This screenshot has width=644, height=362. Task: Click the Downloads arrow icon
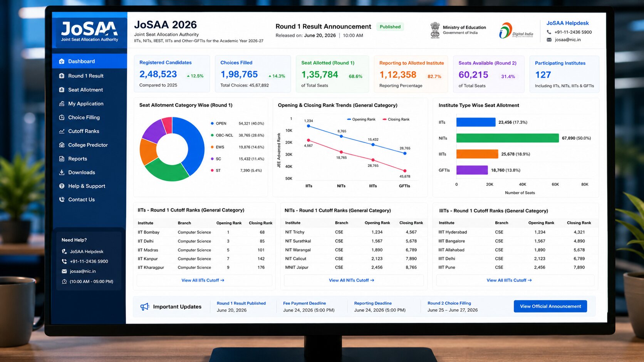62,172
